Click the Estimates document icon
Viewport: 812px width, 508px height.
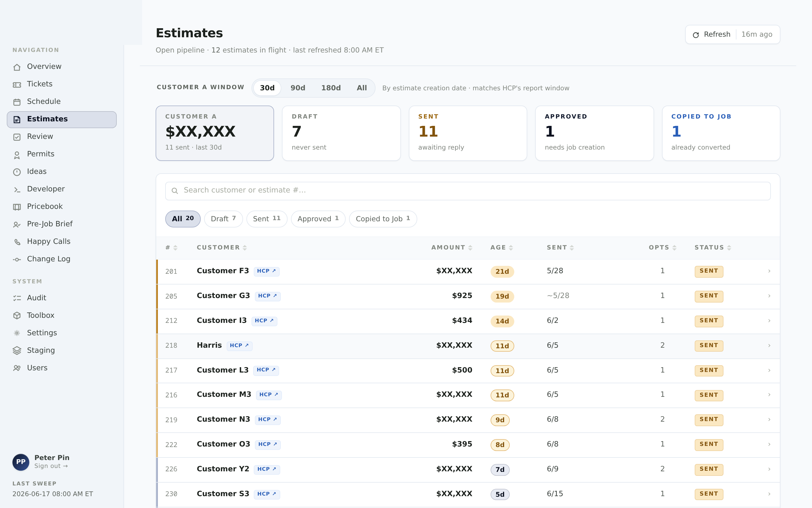click(17, 119)
